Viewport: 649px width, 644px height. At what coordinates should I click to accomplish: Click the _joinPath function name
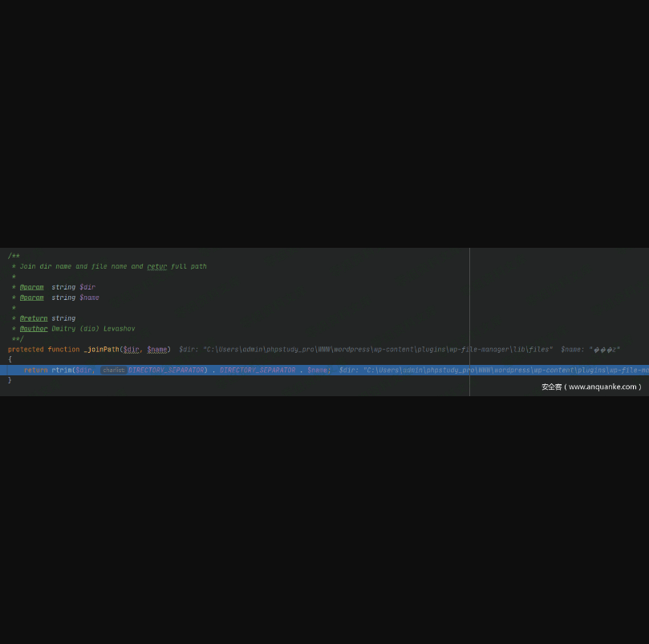click(101, 350)
